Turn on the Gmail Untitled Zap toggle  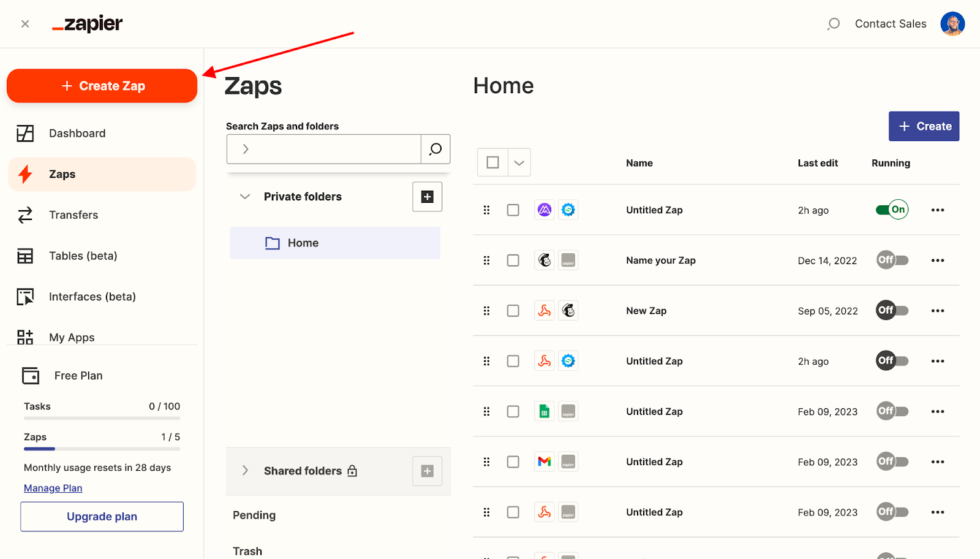click(892, 462)
